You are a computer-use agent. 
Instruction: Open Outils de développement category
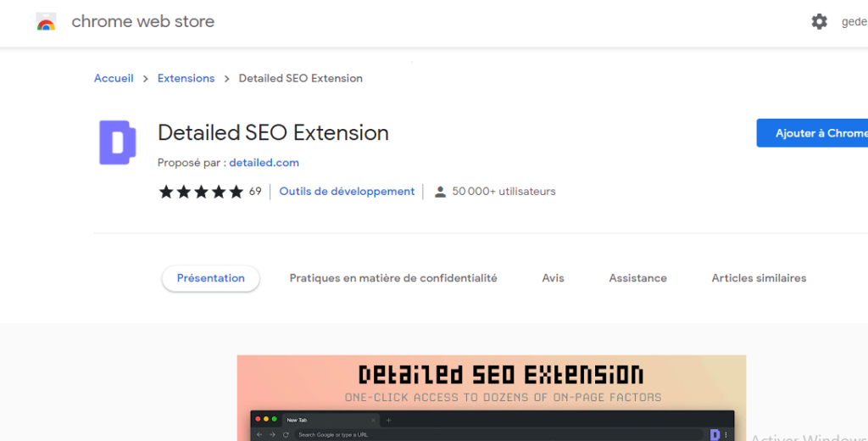click(x=347, y=191)
